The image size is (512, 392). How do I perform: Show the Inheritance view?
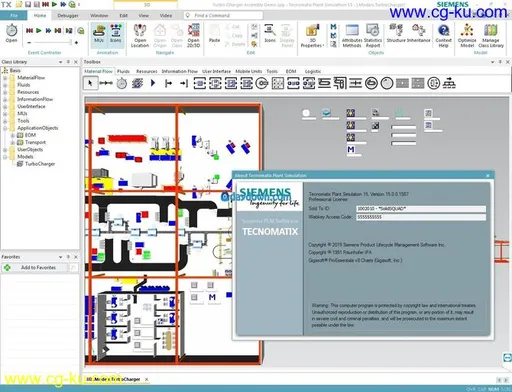(x=419, y=33)
